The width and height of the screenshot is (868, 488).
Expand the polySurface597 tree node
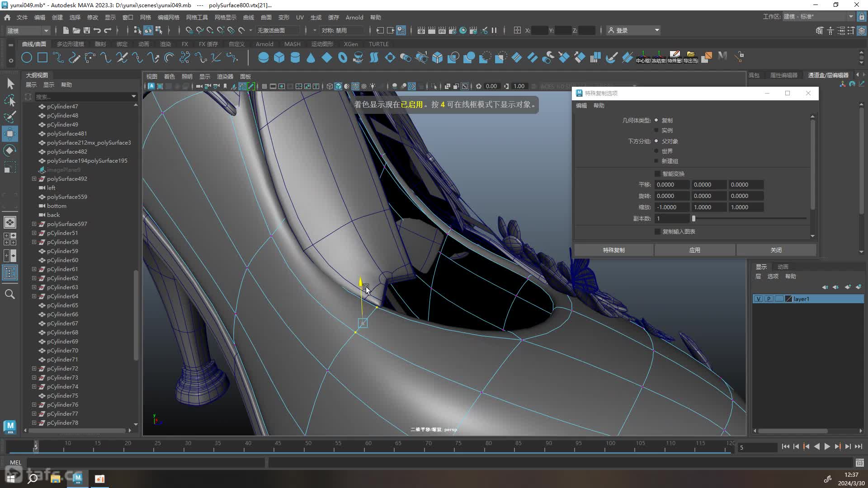34,224
